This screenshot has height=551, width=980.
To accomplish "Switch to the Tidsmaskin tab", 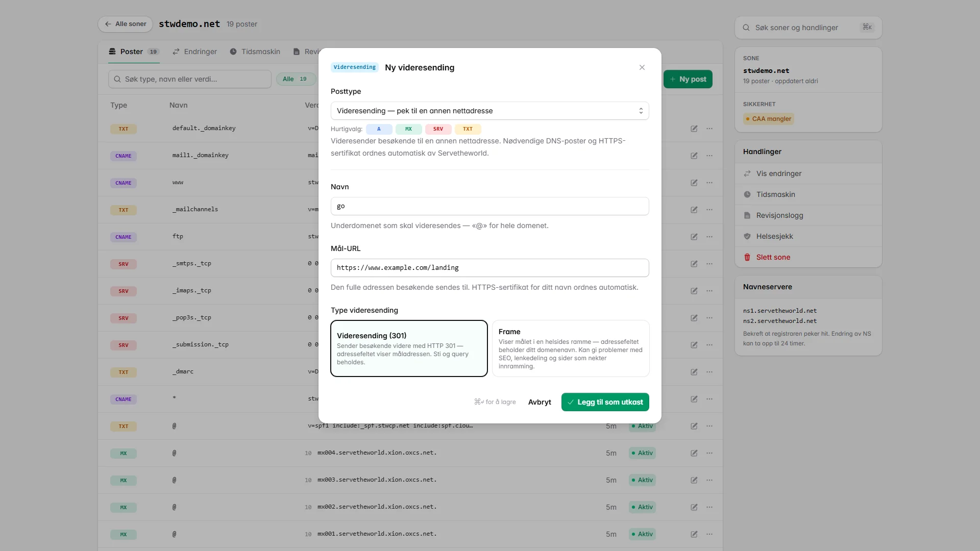I will point(255,52).
